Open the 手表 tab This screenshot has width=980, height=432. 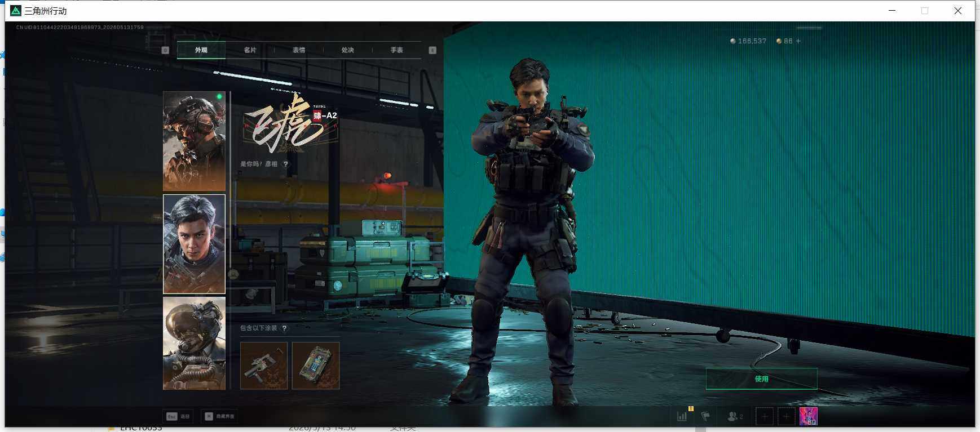(397, 50)
